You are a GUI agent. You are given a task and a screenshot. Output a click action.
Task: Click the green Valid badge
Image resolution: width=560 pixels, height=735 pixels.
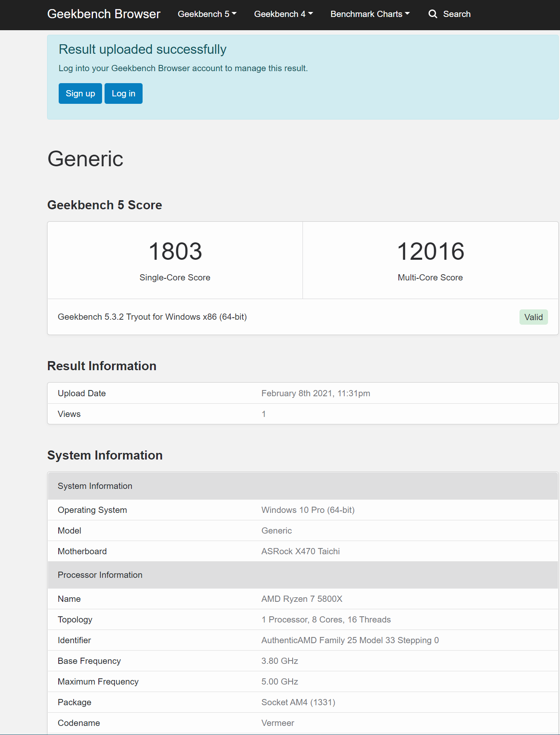point(533,317)
